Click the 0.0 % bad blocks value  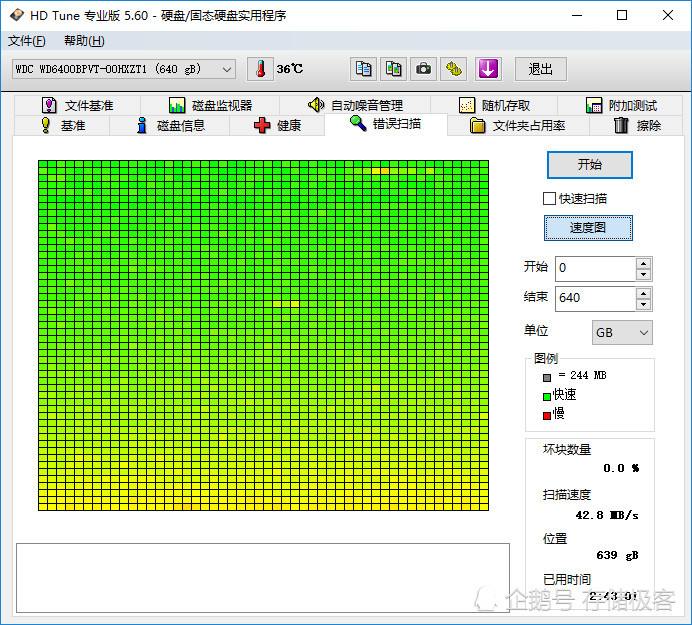[621, 468]
